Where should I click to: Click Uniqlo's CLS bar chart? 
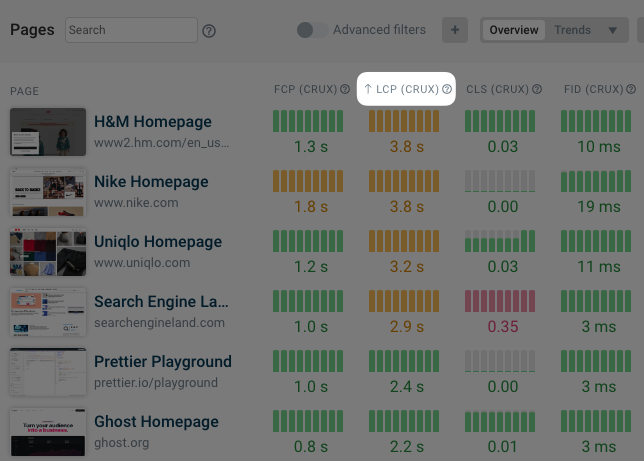coord(500,241)
